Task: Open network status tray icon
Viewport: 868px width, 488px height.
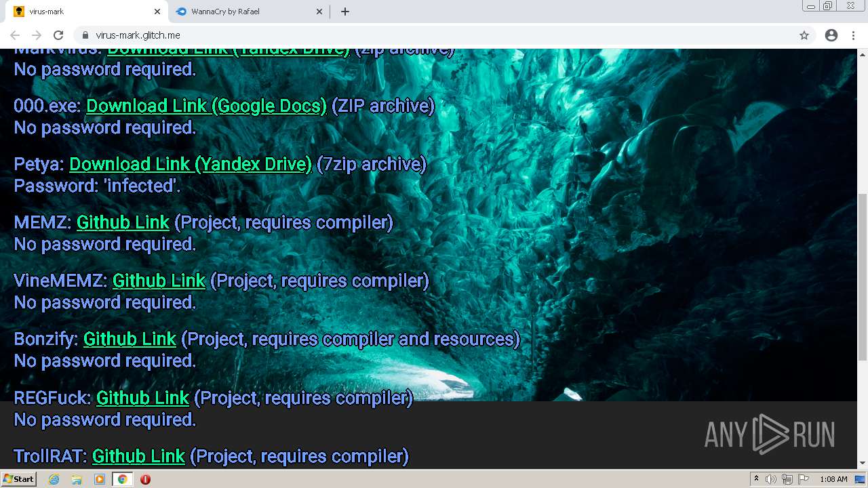Action: pos(787,479)
